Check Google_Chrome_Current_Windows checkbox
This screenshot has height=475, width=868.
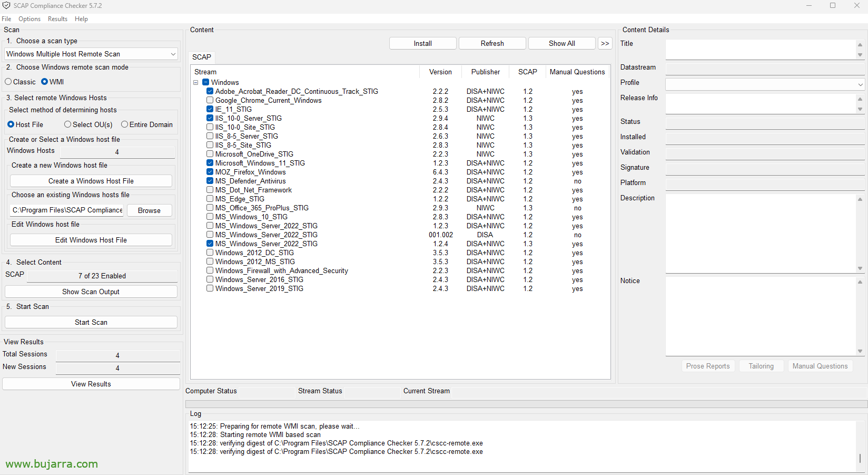click(x=210, y=100)
